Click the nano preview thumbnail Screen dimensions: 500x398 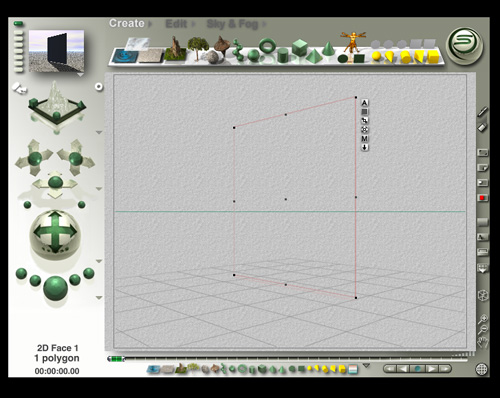click(56, 51)
